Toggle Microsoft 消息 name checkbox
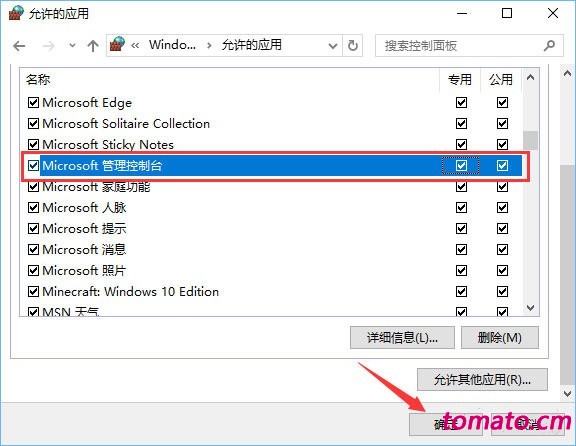The height and width of the screenshot is (446, 576). click(33, 249)
